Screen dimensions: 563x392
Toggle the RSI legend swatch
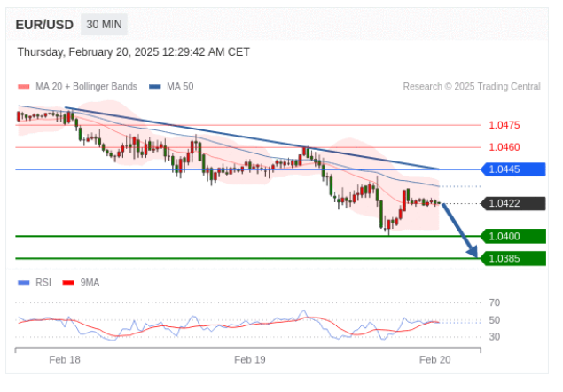[24, 283]
